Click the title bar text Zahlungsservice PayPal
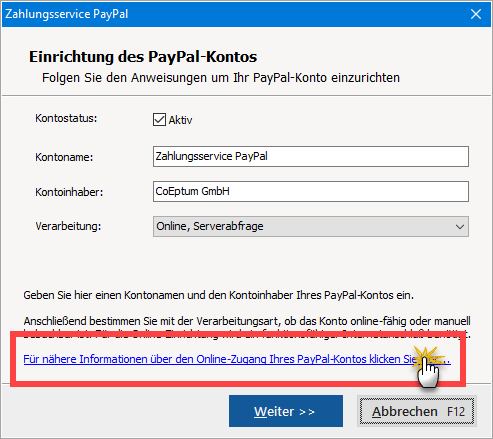 67,14
